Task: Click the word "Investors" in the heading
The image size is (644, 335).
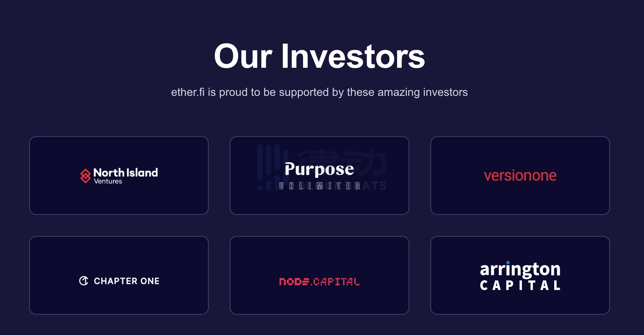Action: coord(353,57)
